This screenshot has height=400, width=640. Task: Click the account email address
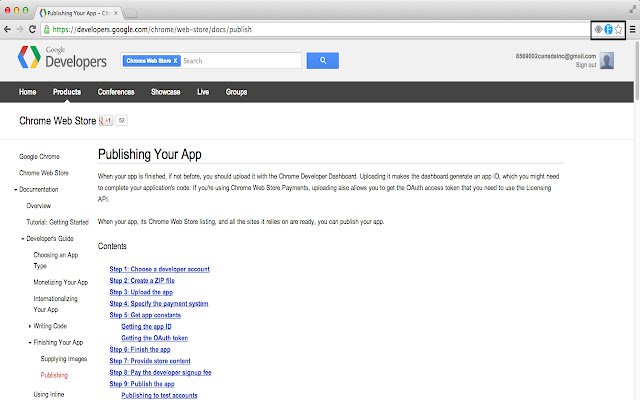coord(556,56)
